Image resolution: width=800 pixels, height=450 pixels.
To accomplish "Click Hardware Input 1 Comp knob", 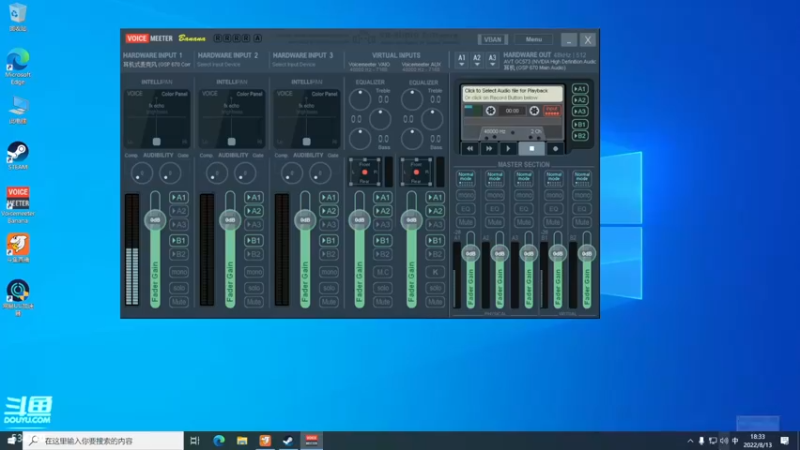I will (x=141, y=173).
